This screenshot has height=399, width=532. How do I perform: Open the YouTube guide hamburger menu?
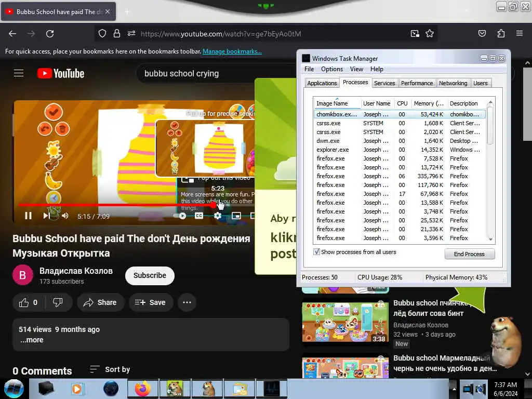click(x=19, y=73)
